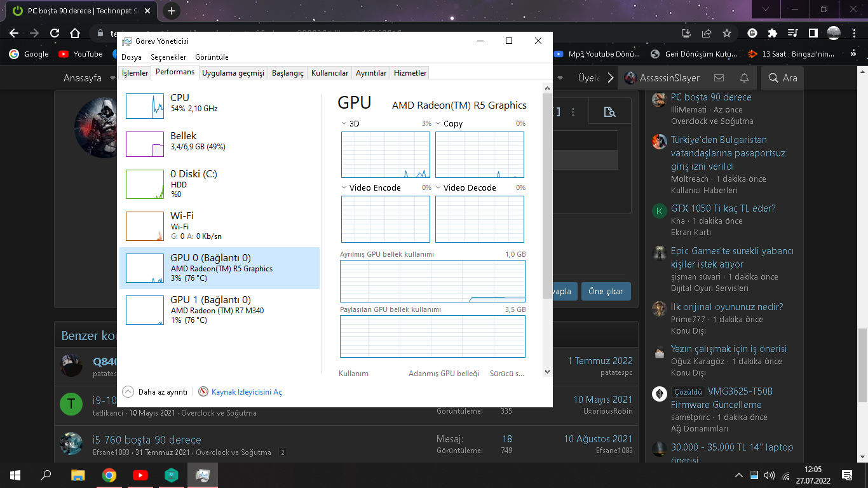
Task: Switch to the Başlangıç tab
Action: (x=288, y=73)
